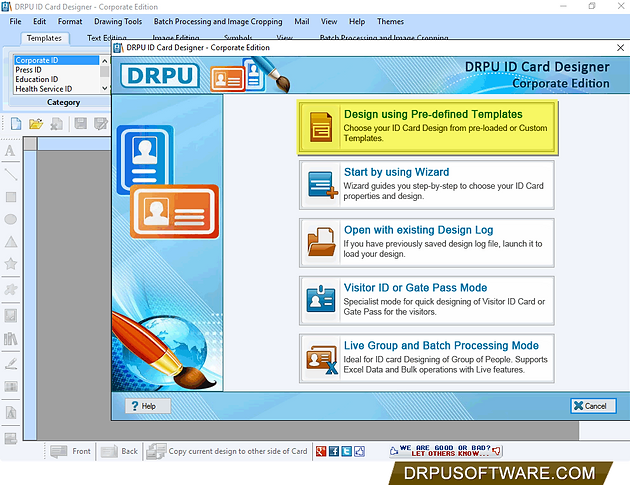Click the pre-defined templates document icon
The height and width of the screenshot is (485, 630).
point(321,127)
